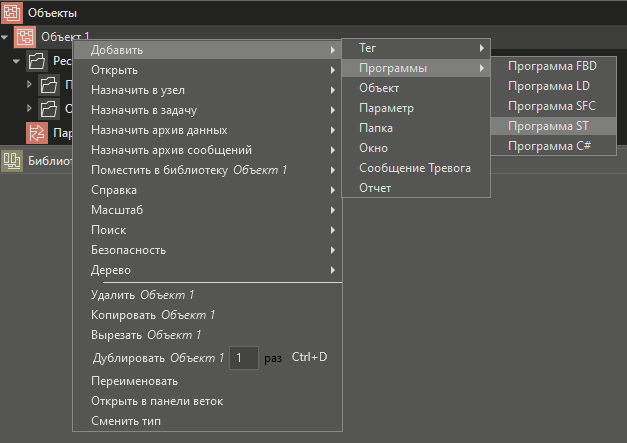627x443 pixels.
Task: Click the Библиотека panel icon
Action: coord(12,160)
